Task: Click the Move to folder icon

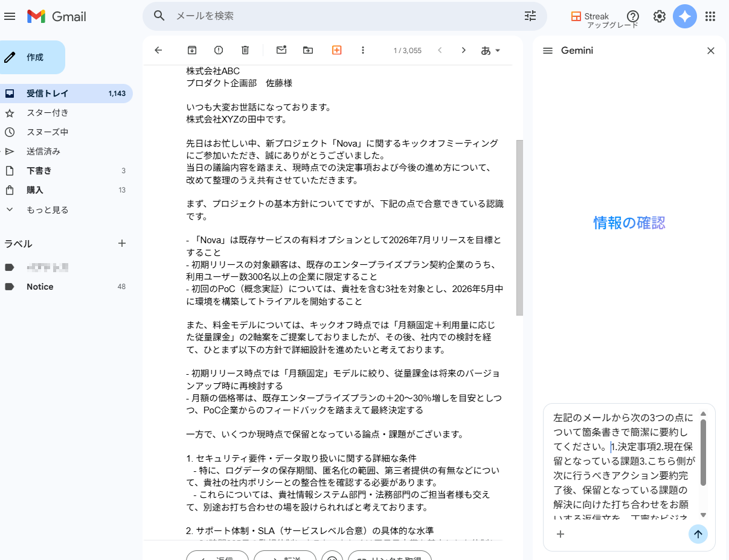Action: (x=308, y=50)
